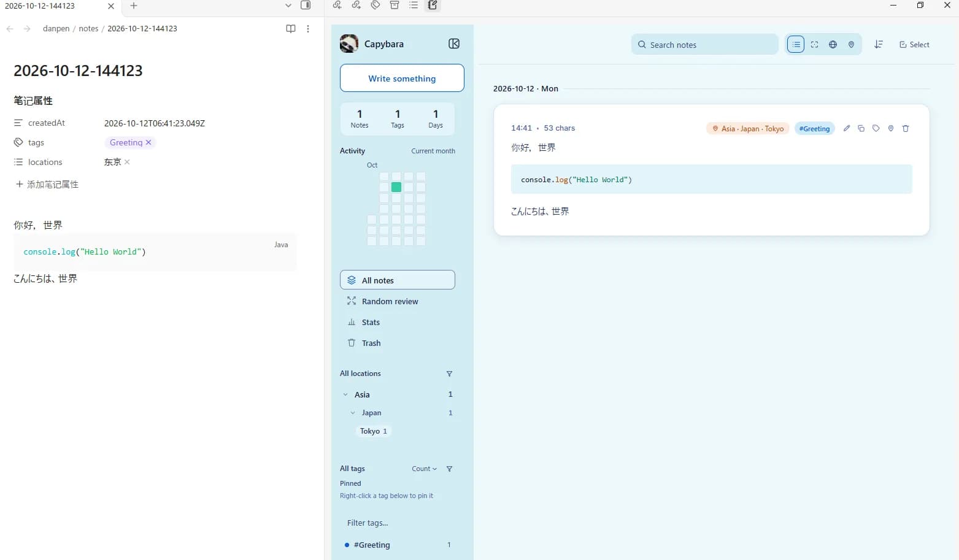Open sort order options icon

[x=879, y=44]
